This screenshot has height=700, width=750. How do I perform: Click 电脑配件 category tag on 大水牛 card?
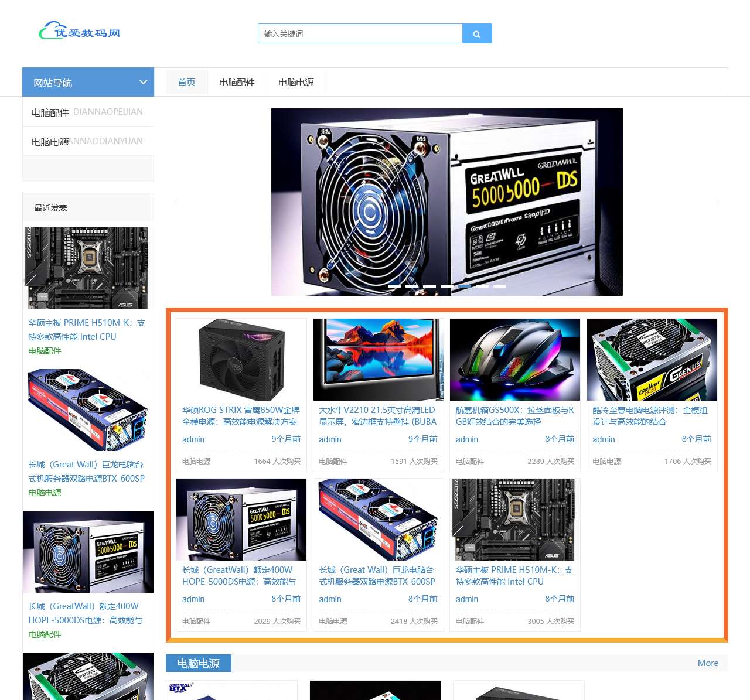tap(333, 462)
